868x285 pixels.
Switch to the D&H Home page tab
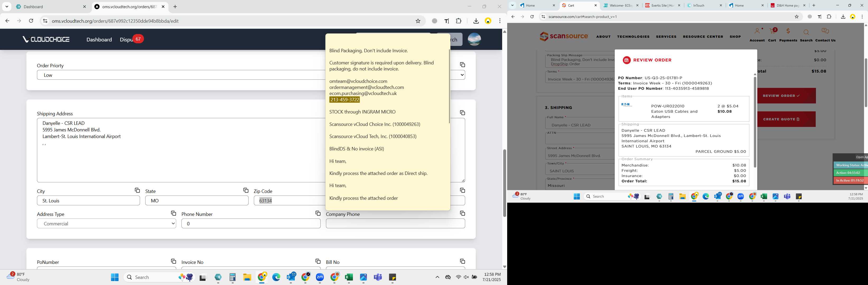(x=788, y=5)
